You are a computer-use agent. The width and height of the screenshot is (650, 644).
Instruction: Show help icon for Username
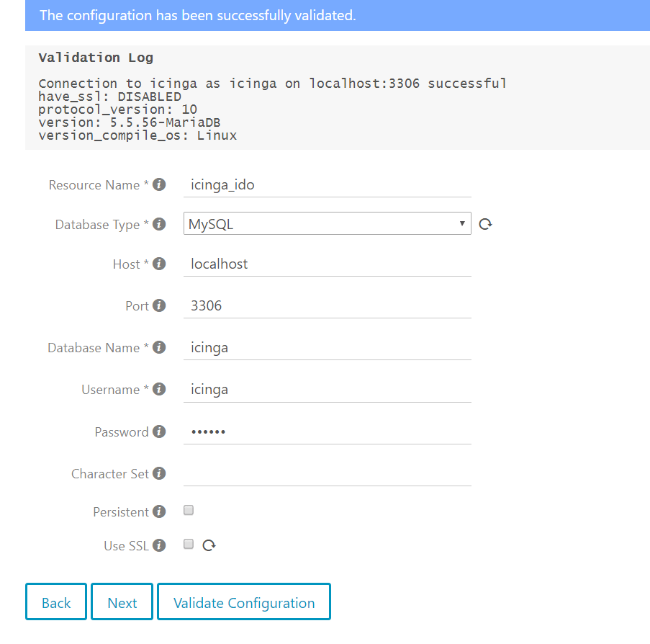(x=159, y=389)
